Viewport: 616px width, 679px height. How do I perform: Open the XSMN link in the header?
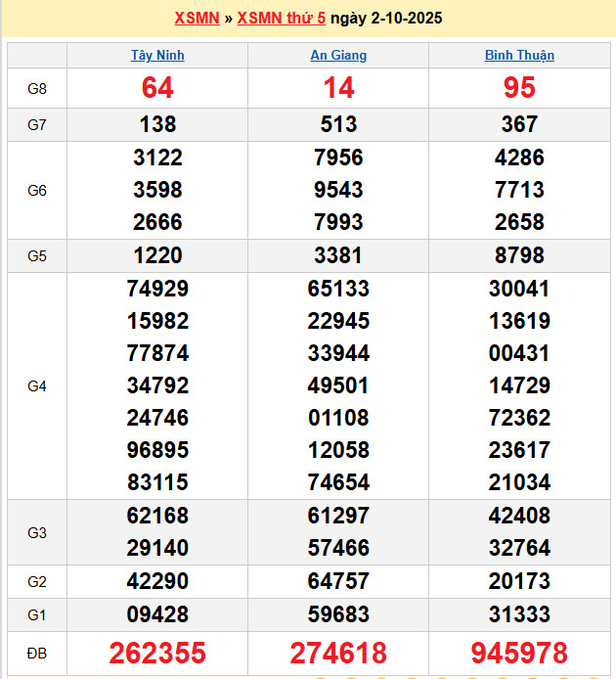click(x=197, y=19)
